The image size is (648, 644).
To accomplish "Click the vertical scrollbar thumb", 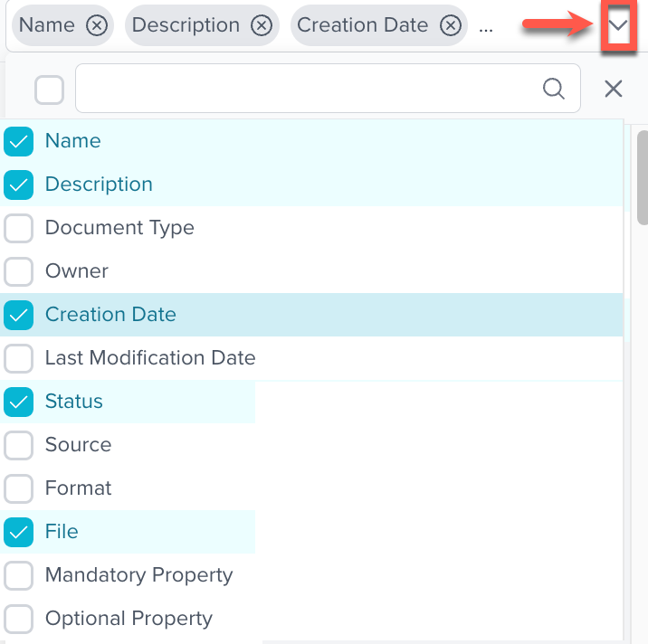I will (x=642, y=176).
